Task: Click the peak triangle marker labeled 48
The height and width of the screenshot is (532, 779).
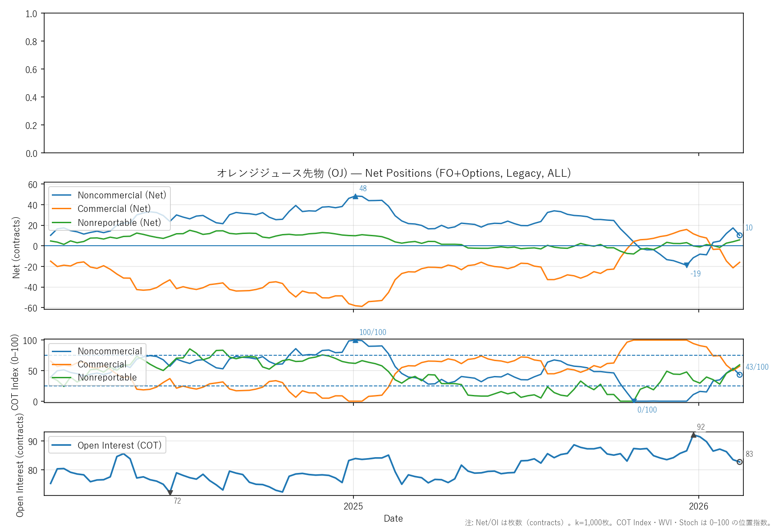Action: click(355, 197)
